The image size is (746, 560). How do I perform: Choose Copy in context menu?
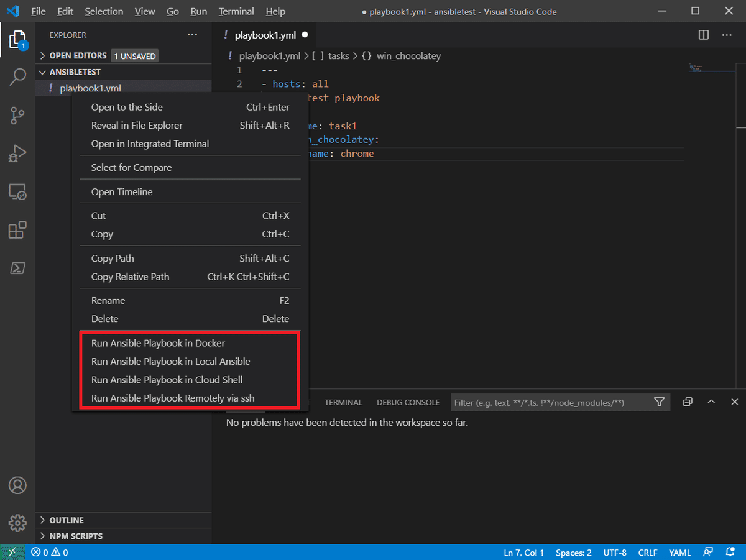click(190, 234)
